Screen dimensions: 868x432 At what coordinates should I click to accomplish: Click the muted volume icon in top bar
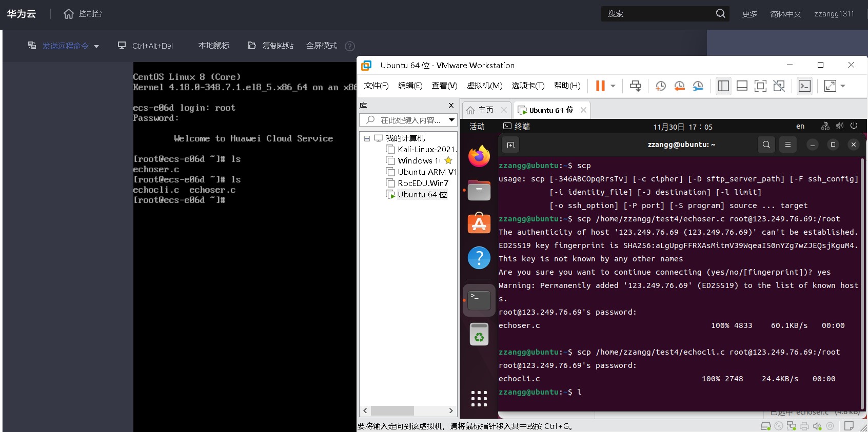840,126
